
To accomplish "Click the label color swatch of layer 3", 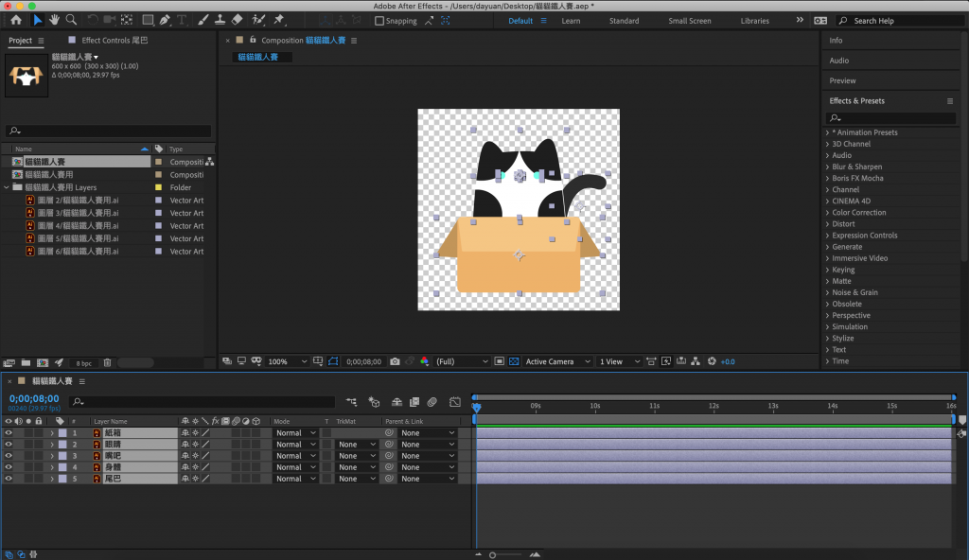I will pos(62,456).
